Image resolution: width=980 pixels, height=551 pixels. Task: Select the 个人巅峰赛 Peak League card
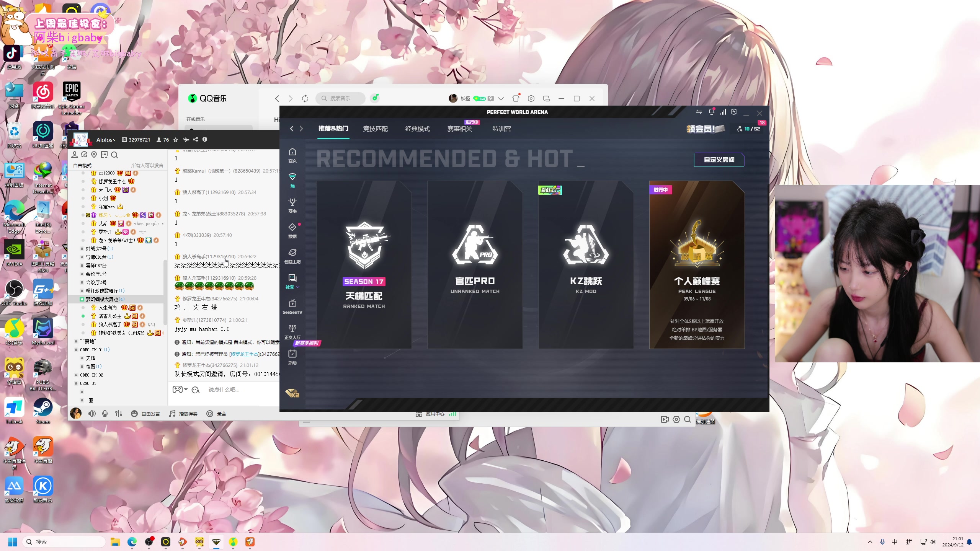pos(697,265)
